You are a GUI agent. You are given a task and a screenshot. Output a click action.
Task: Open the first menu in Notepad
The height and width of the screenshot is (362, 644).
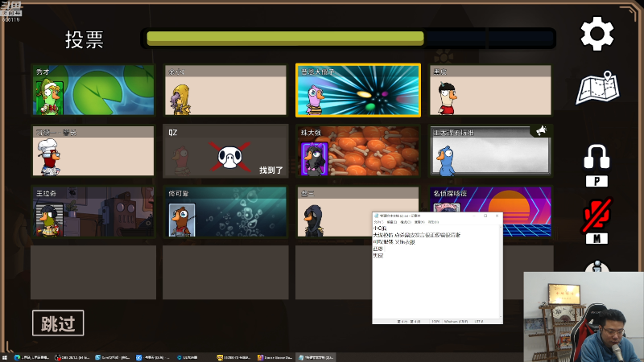click(x=378, y=222)
